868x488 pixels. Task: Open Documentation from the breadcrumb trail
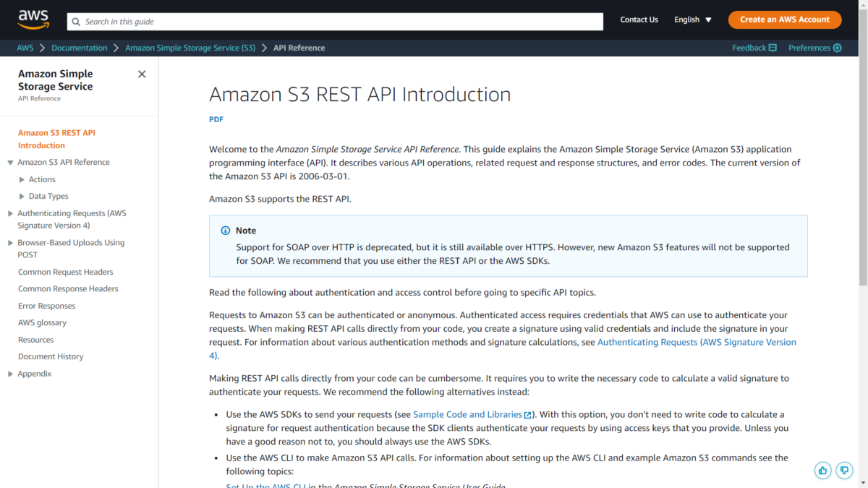pyautogui.click(x=80, y=48)
